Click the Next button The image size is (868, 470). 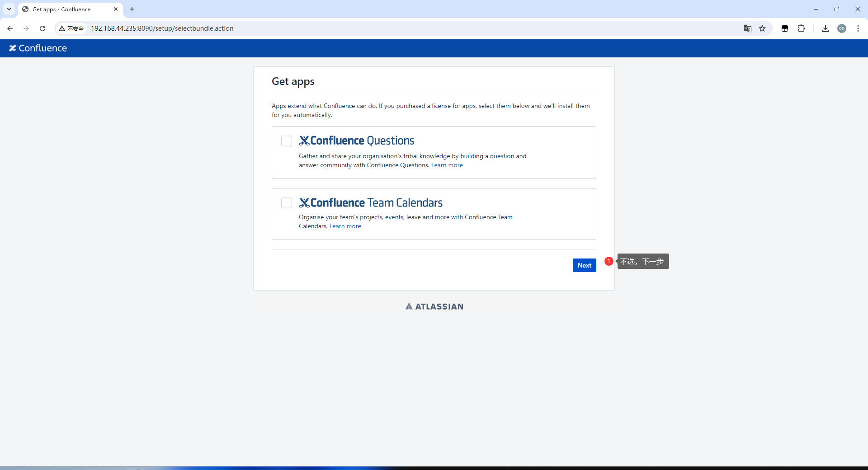pyautogui.click(x=584, y=265)
